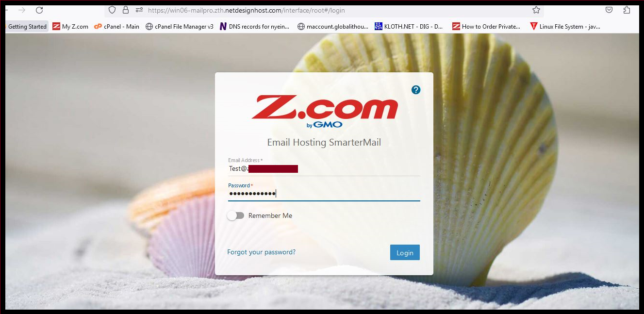Click the Login button
Screen dimensions: 644x314
coord(405,252)
